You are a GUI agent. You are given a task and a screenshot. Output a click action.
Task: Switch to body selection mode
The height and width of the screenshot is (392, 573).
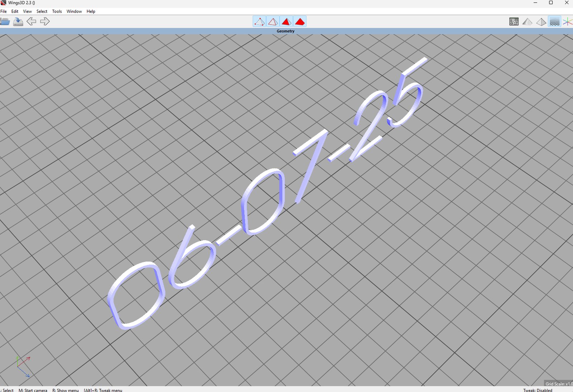click(x=300, y=22)
